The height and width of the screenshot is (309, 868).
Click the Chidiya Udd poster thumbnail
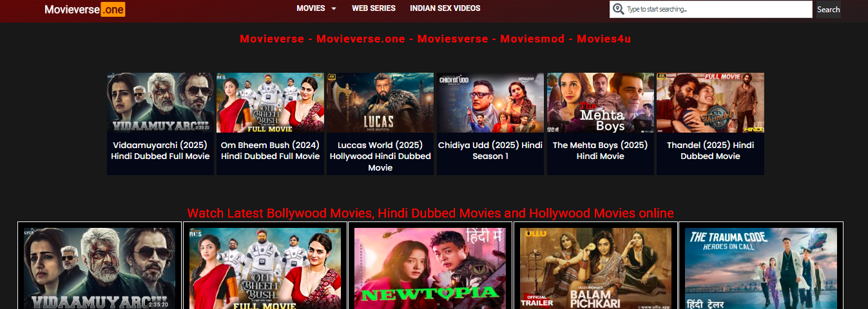coord(490,103)
